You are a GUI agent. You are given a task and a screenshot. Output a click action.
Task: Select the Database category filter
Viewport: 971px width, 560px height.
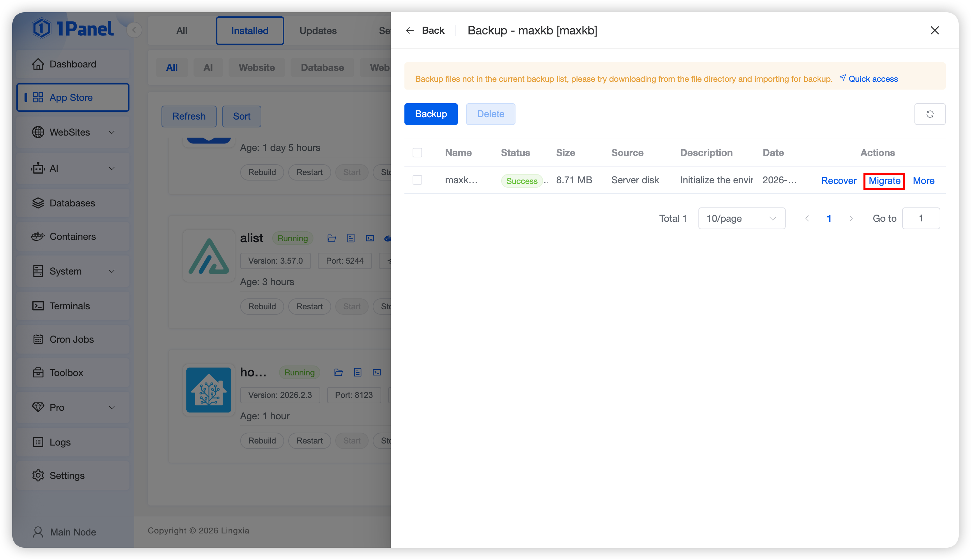click(322, 67)
